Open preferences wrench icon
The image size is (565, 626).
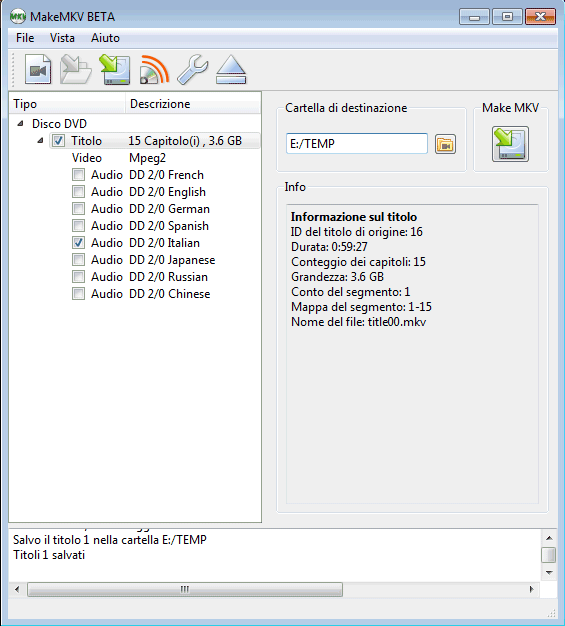[192, 70]
